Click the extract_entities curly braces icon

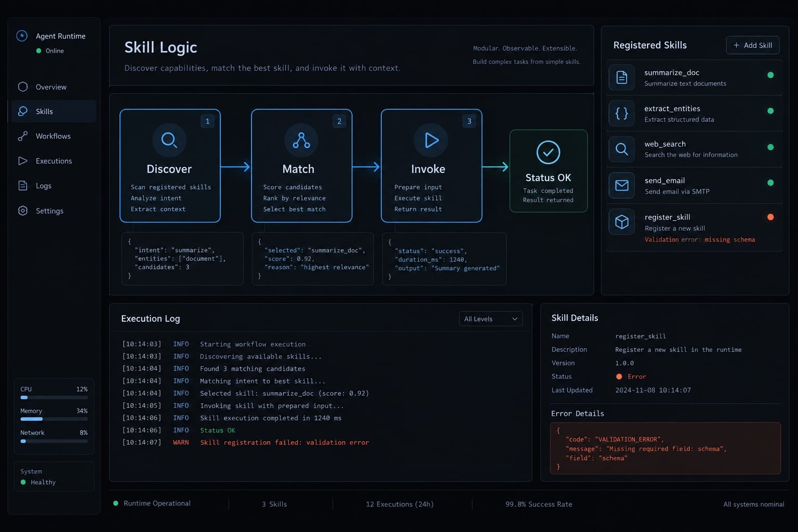tap(622, 113)
